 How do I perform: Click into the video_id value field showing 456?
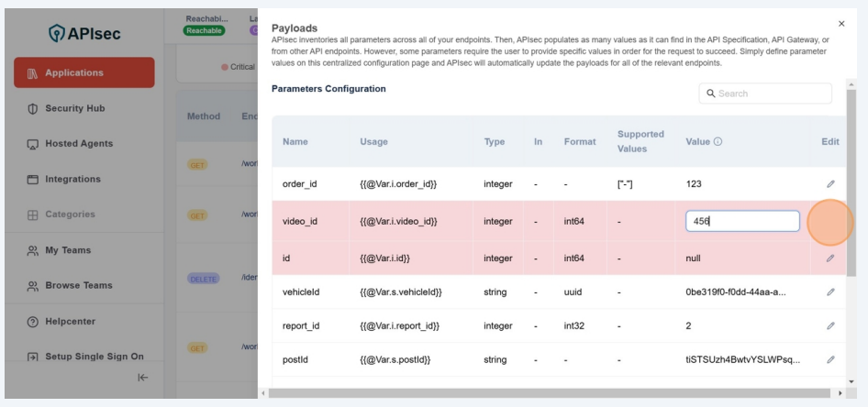coord(742,221)
